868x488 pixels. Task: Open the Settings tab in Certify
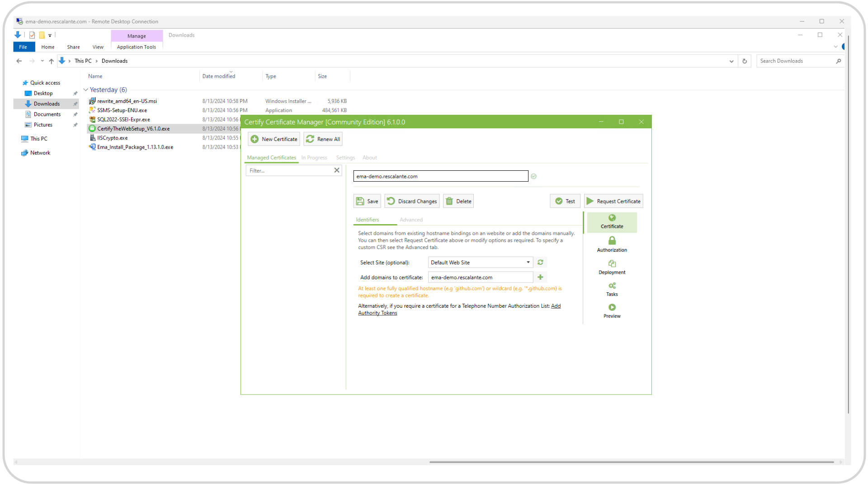point(345,158)
